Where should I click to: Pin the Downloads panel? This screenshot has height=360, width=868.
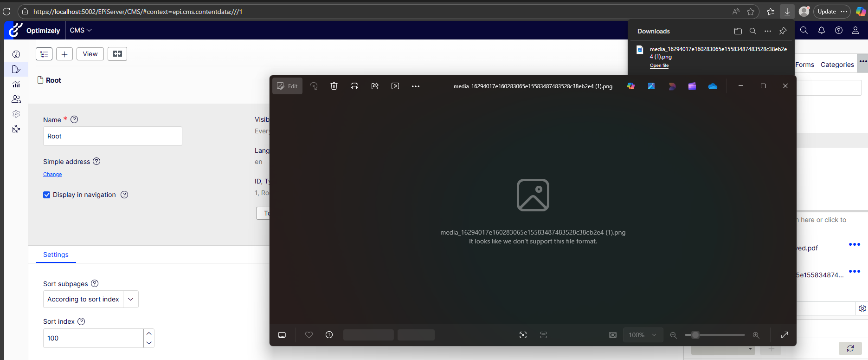(x=783, y=31)
